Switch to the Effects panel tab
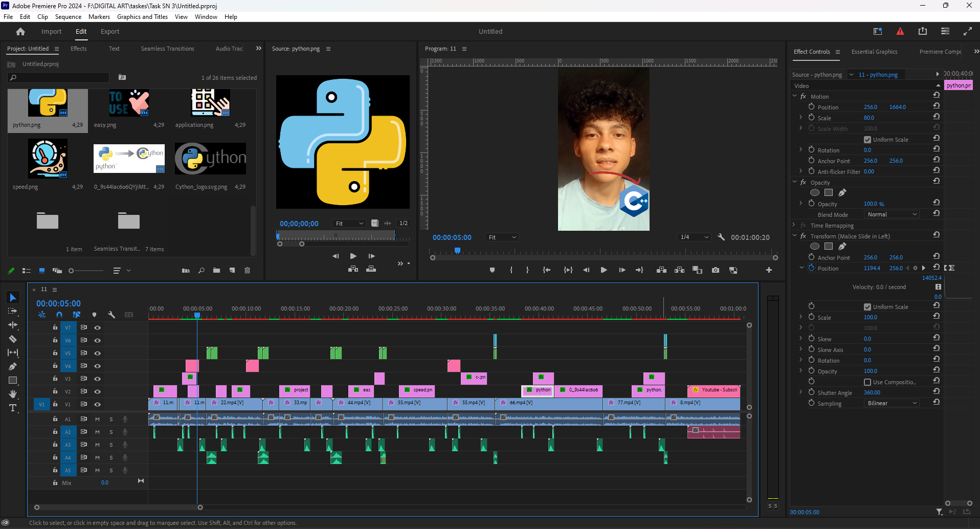Image resolution: width=980 pixels, height=529 pixels. 79,49
